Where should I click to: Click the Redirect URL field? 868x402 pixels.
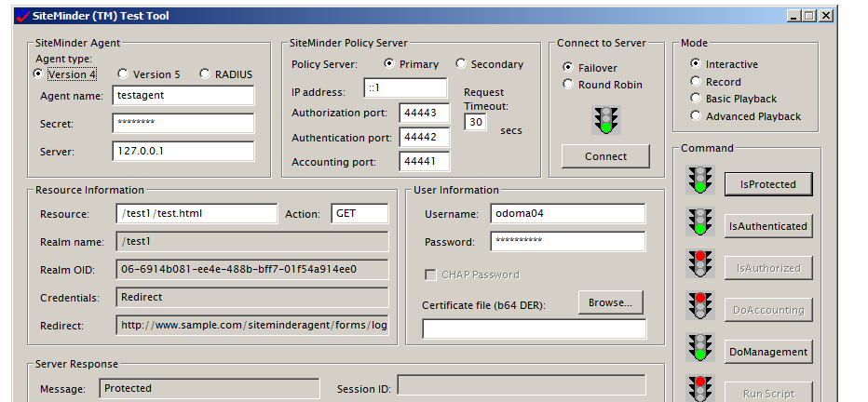pos(252,325)
